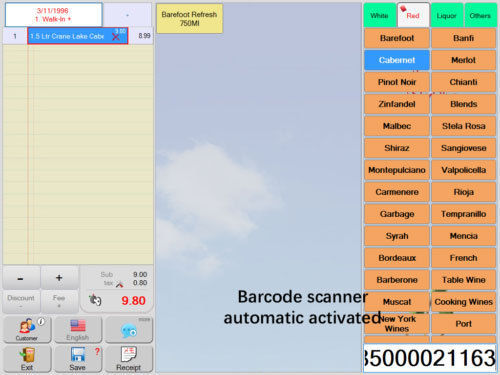Switch to the Others tab
The image size is (500, 375).
point(480,15)
